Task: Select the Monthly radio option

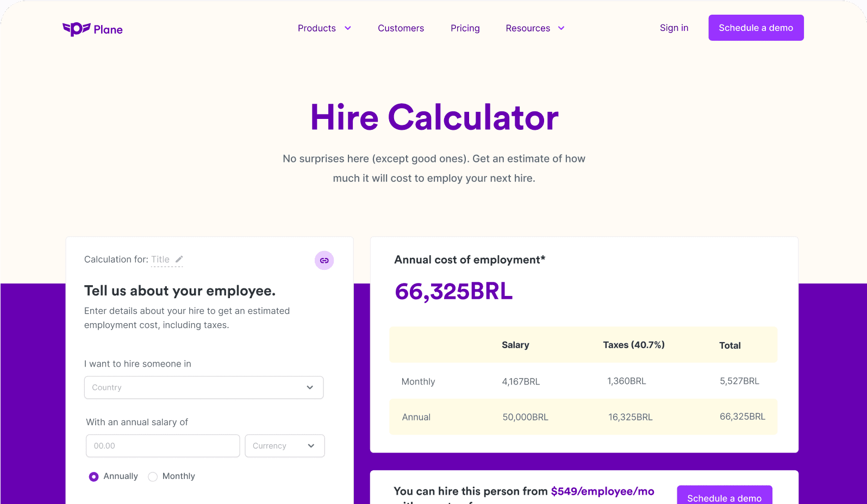Action: pos(153,476)
